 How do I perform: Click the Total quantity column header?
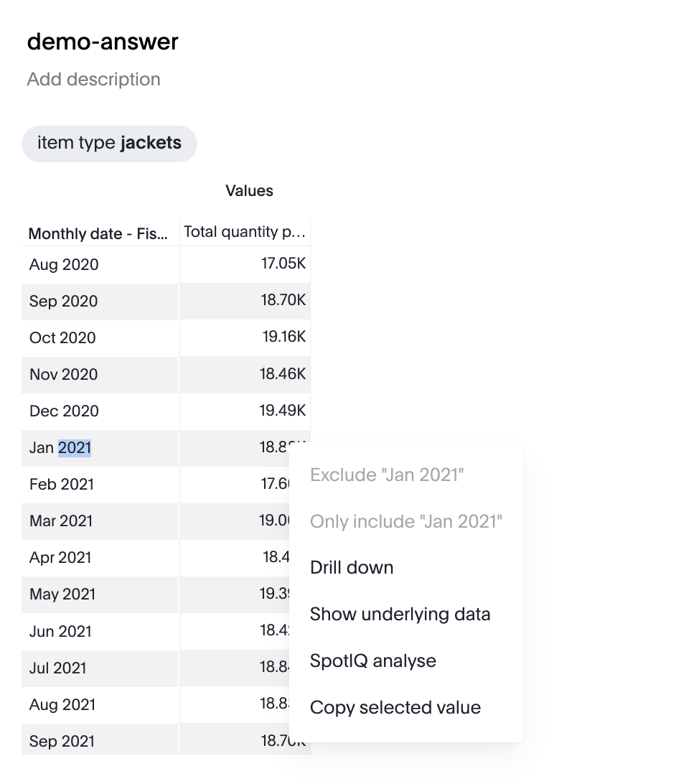(x=245, y=230)
